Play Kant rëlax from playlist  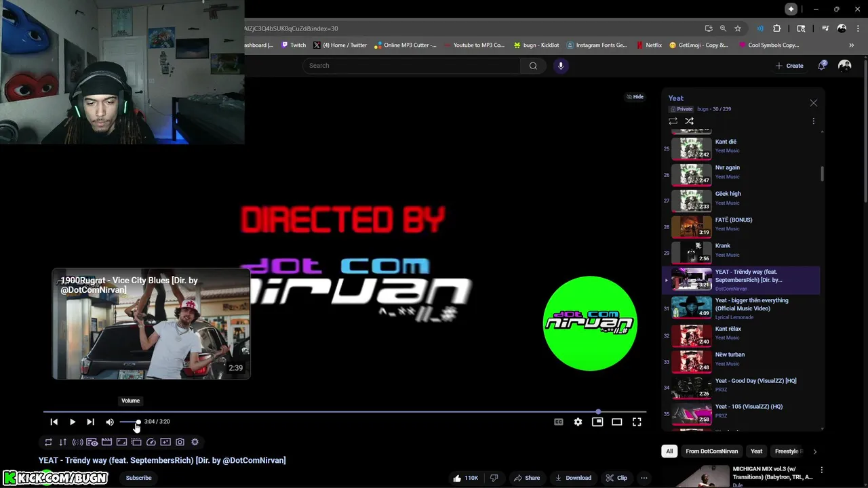741,335
